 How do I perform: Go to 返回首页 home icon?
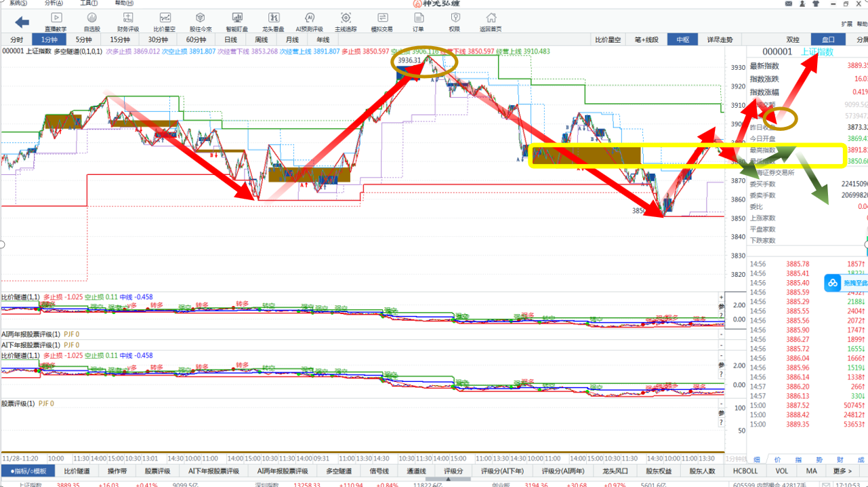coord(491,22)
